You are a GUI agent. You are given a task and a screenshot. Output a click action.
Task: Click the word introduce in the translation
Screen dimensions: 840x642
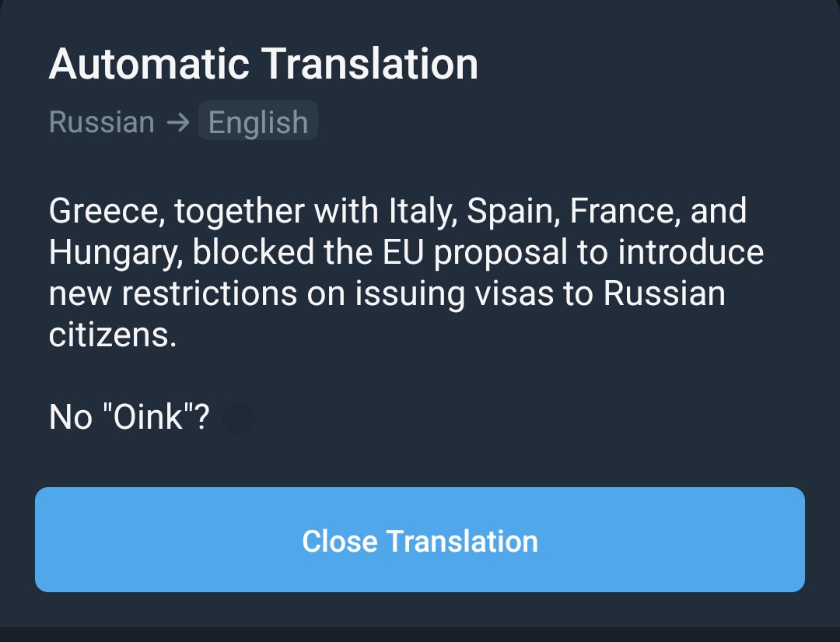coord(691,252)
